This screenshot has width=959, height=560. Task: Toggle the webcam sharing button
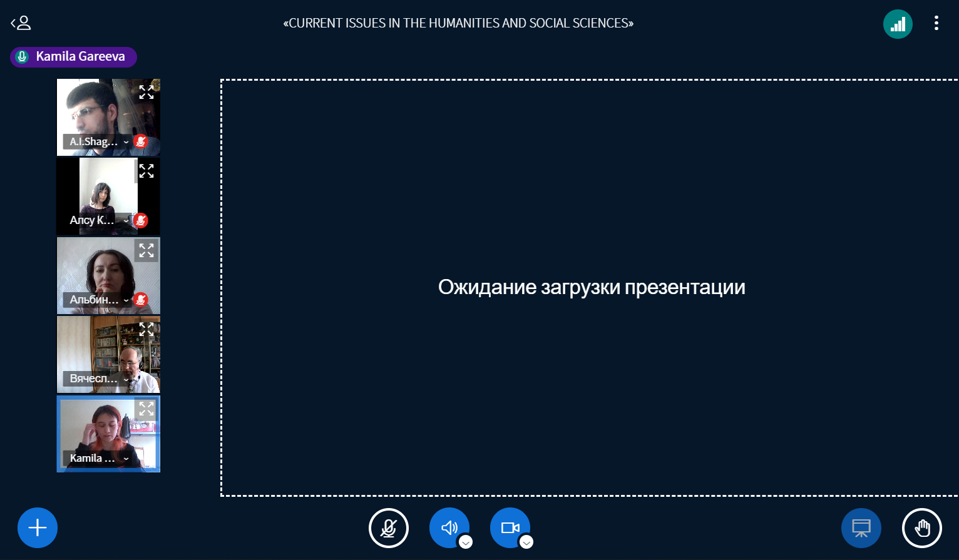(510, 527)
